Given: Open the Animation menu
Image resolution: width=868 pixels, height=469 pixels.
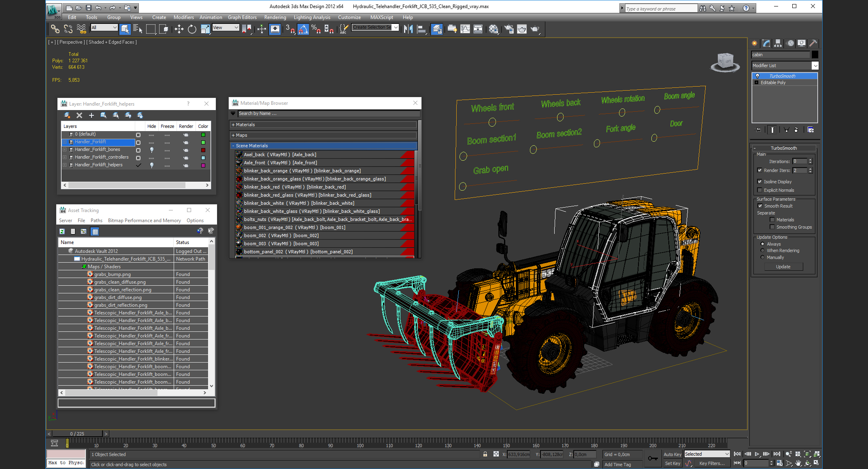Looking at the screenshot, I should (x=211, y=17).
